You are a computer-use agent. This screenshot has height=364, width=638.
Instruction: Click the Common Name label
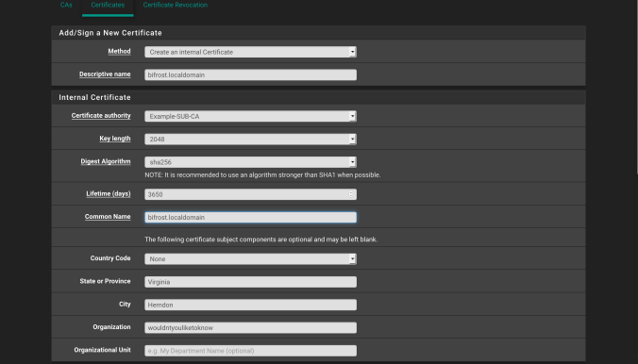(x=108, y=216)
